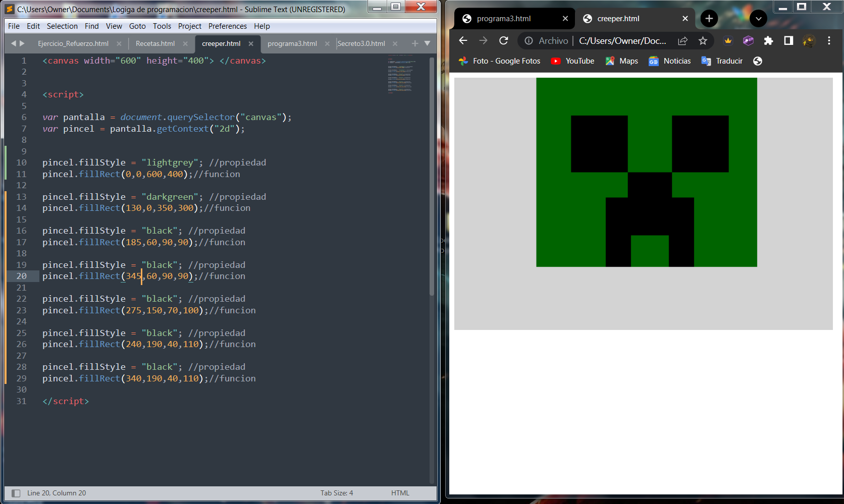
Task: Close the creeper.html editor tab
Action: [x=251, y=44]
